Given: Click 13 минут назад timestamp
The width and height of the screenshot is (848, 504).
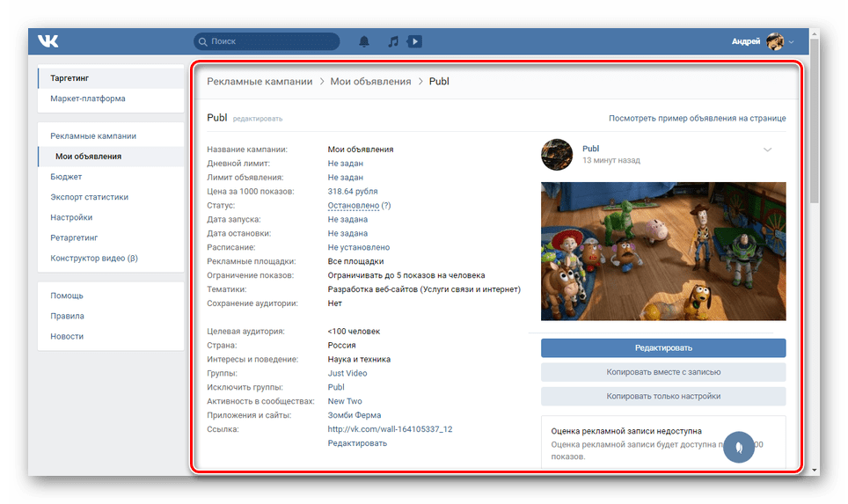Looking at the screenshot, I should coord(611,161).
